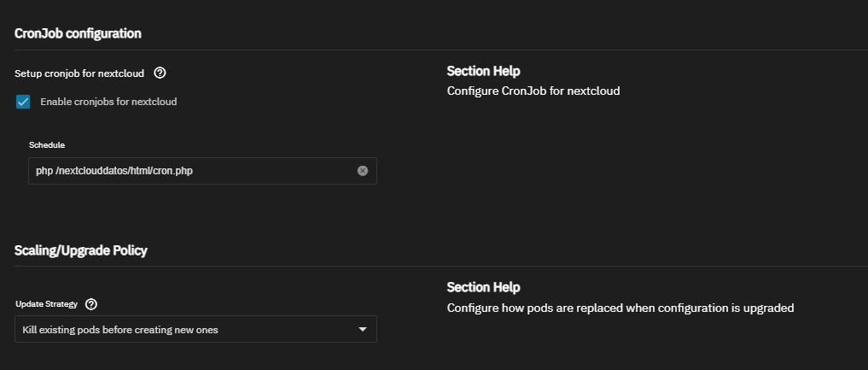Open help tooltip for Setup cronjob for nextcloud
868x370 pixels.
tap(160, 73)
